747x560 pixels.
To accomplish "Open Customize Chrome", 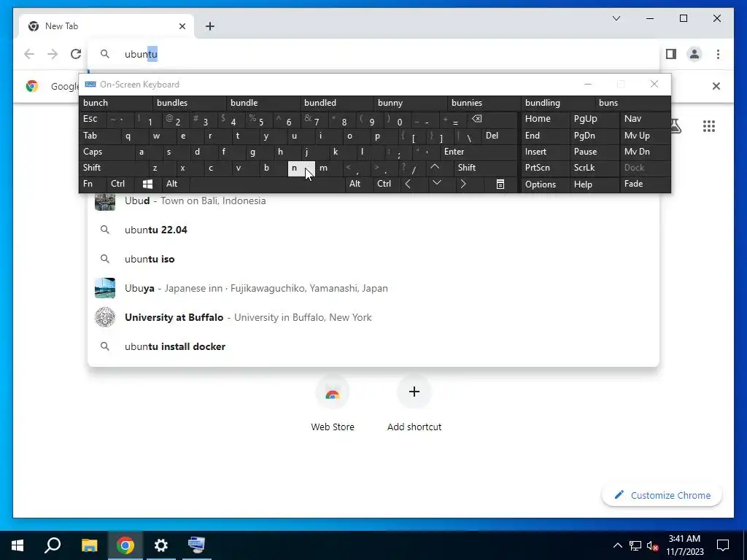I will coord(662,495).
